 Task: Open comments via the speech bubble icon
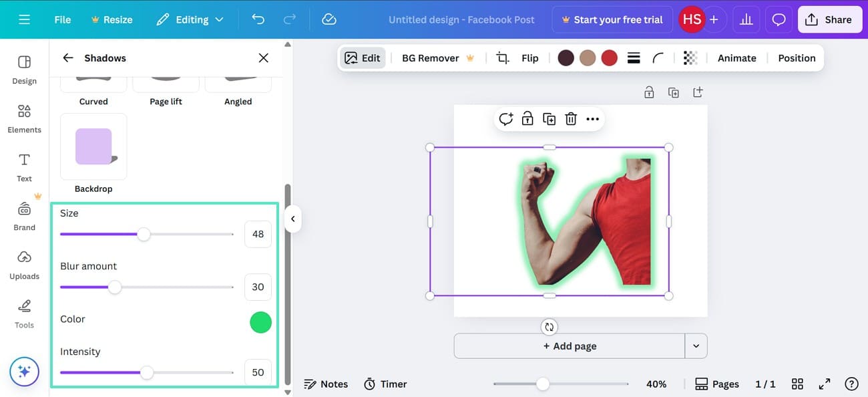779,19
